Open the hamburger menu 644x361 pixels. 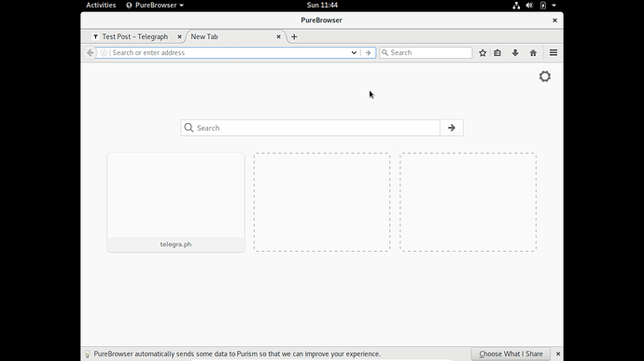click(553, 52)
